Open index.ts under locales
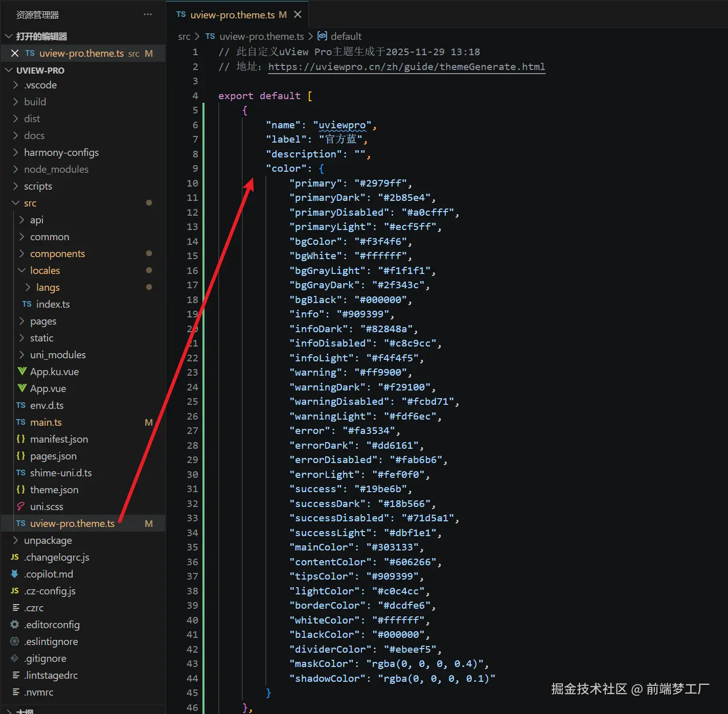This screenshot has width=728, height=714. tap(83, 304)
